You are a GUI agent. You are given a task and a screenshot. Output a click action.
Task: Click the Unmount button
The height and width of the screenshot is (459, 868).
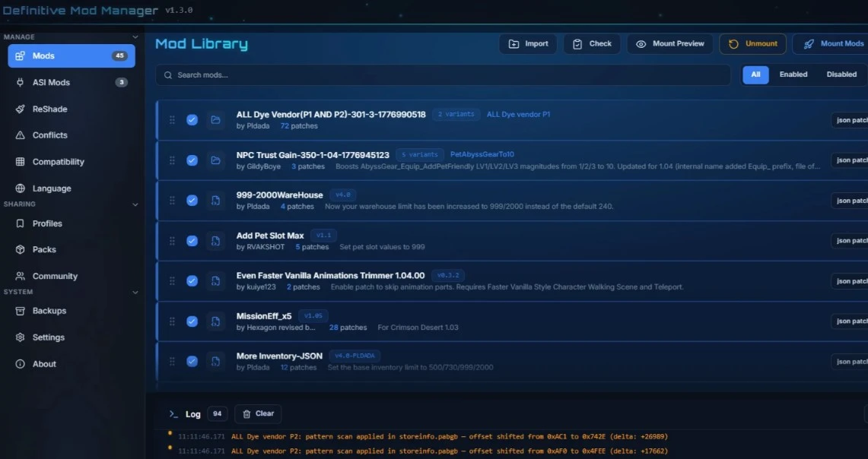tap(753, 43)
